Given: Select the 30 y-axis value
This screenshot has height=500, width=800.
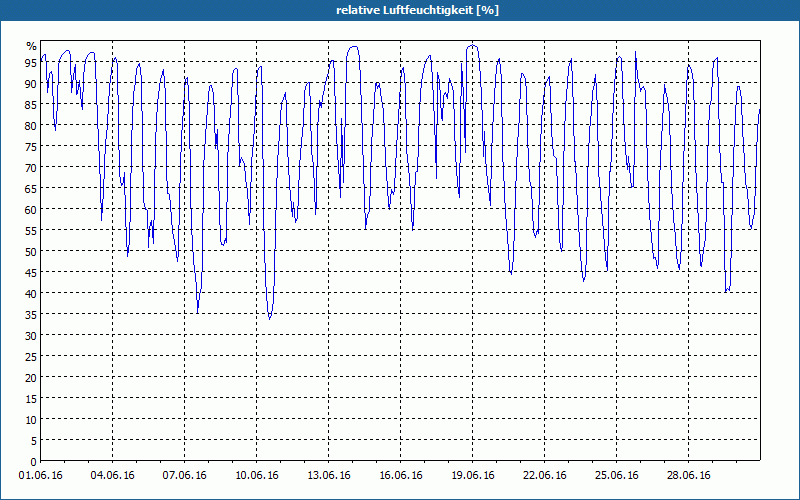Looking at the screenshot, I should 31,335.
